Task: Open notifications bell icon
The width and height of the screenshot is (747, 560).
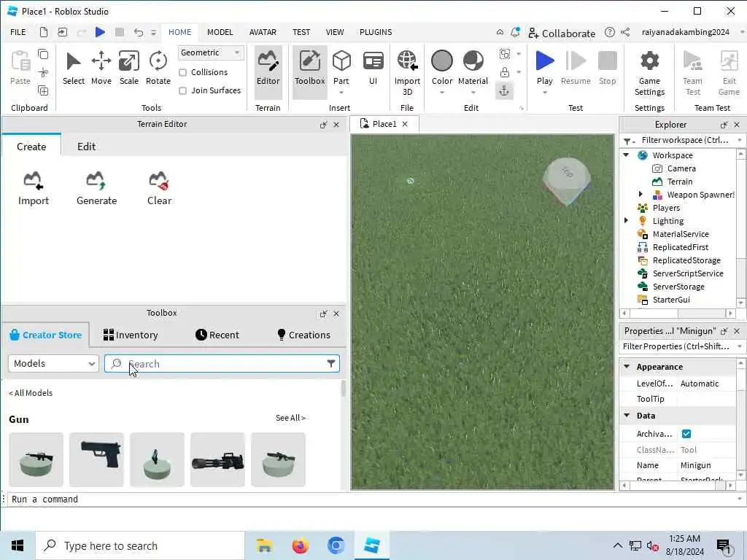Action: coord(515,32)
